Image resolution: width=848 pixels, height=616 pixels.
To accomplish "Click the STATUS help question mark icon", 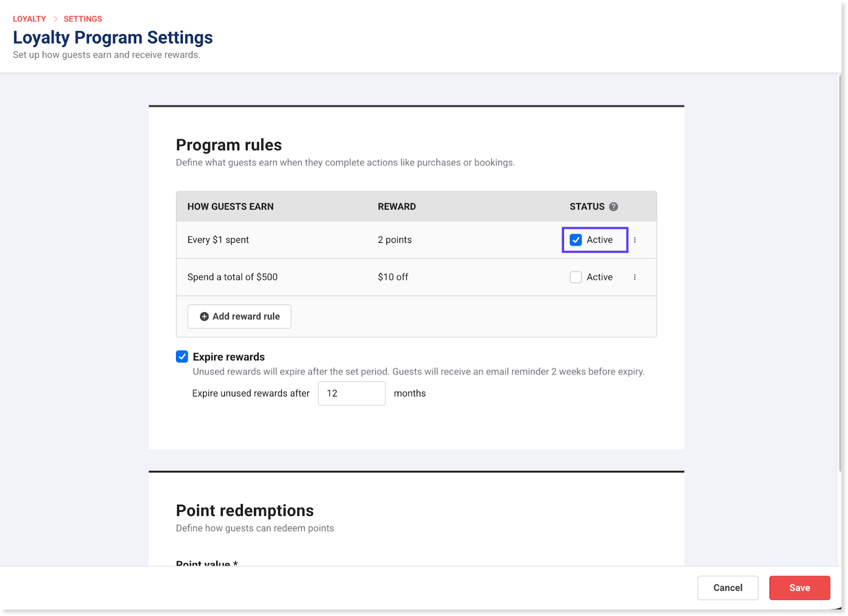I will click(x=613, y=207).
